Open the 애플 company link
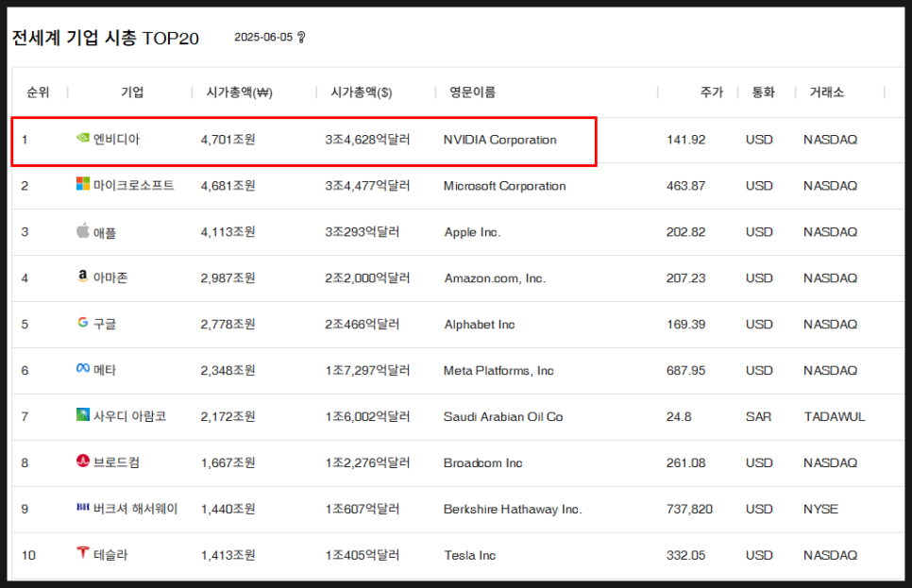Viewport: 912px width, 588px height. coord(105,232)
